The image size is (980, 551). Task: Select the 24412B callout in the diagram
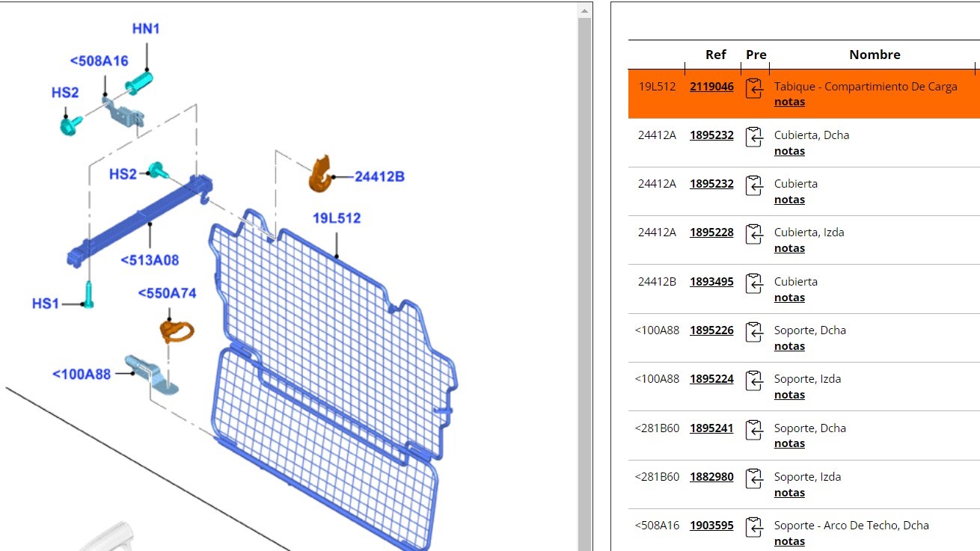(x=379, y=176)
